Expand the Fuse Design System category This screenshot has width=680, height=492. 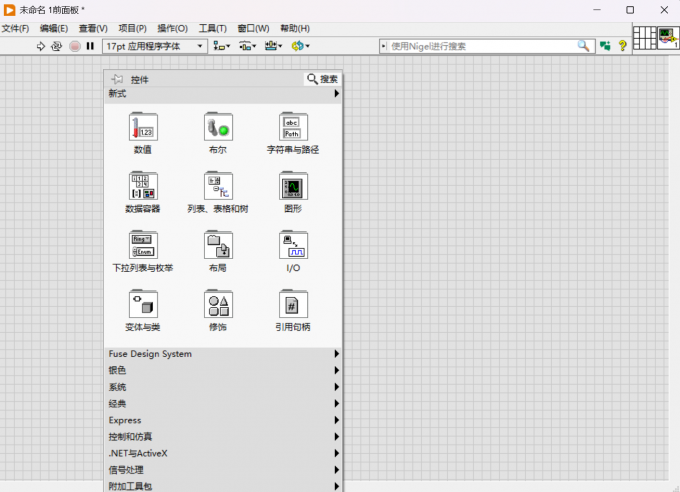pyautogui.click(x=223, y=354)
